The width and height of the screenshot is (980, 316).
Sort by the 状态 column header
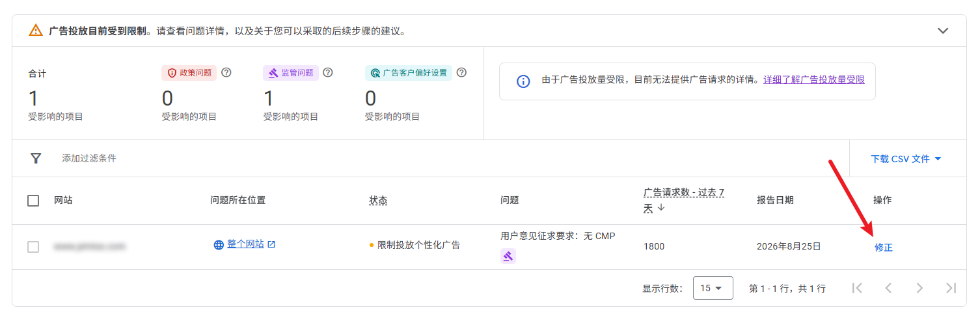pos(378,200)
